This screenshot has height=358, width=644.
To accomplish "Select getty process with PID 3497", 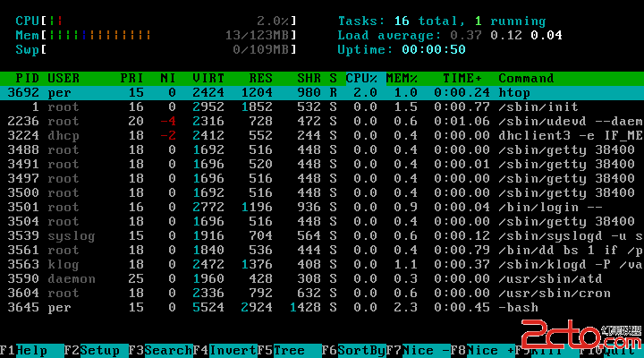I will coord(322,178).
